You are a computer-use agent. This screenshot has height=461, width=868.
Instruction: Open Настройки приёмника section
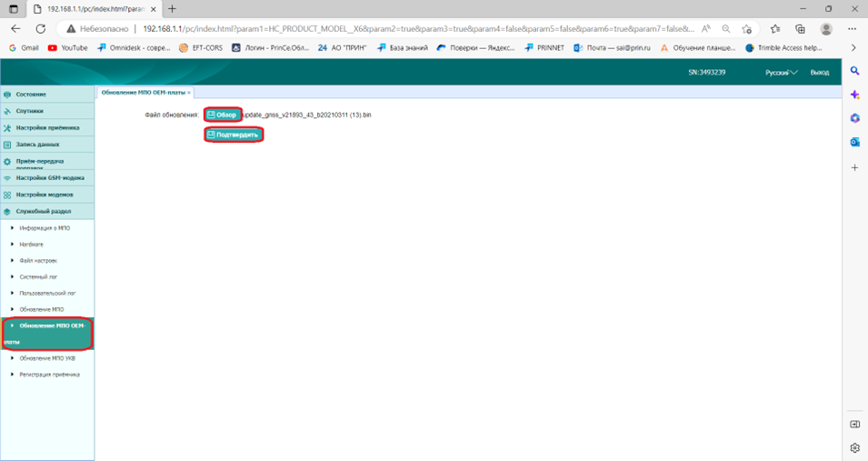point(47,127)
